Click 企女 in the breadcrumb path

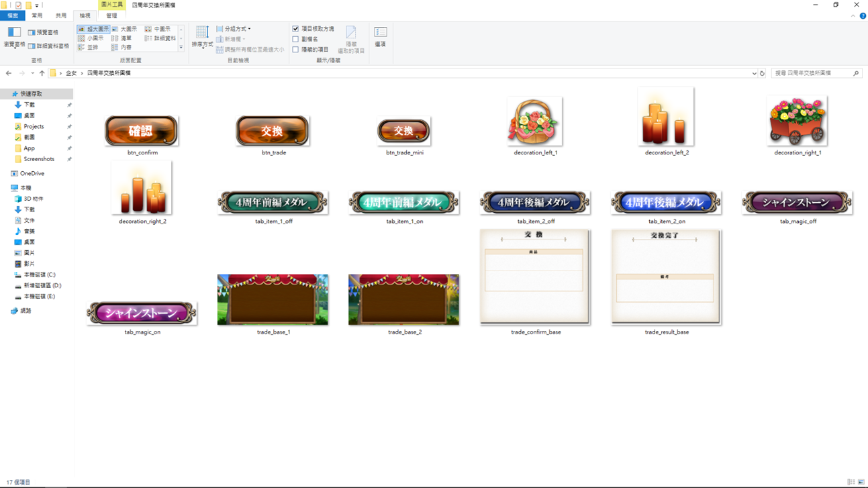click(x=71, y=73)
